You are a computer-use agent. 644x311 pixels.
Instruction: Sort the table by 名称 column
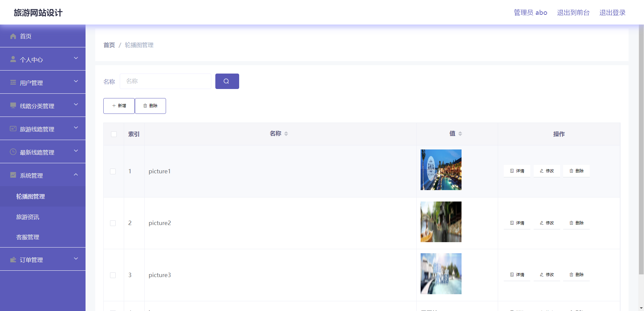pyautogui.click(x=286, y=133)
